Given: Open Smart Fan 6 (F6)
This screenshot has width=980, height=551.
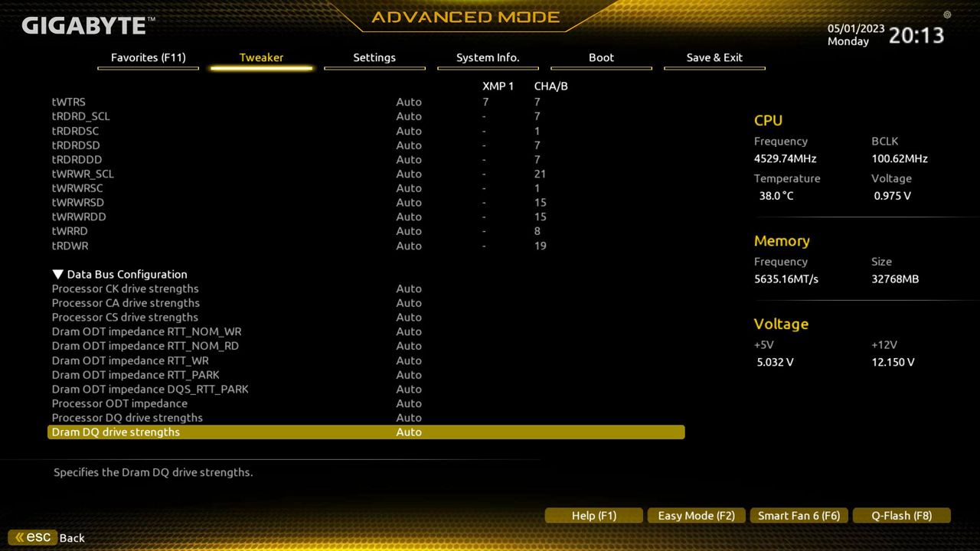Looking at the screenshot, I should click(799, 516).
